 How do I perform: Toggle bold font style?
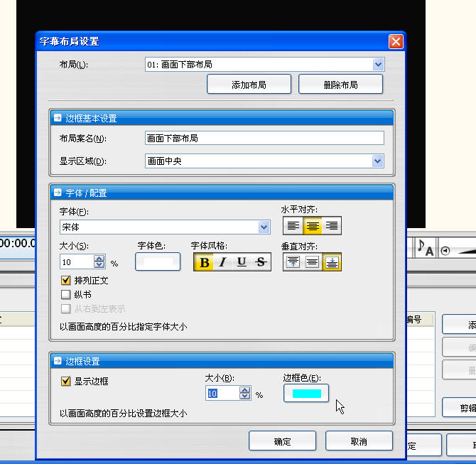point(204,262)
